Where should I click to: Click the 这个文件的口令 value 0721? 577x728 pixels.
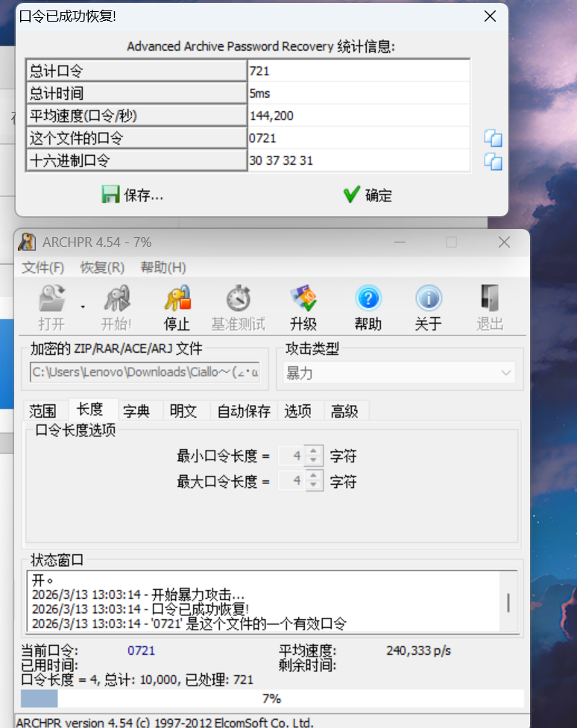pyautogui.click(x=359, y=138)
